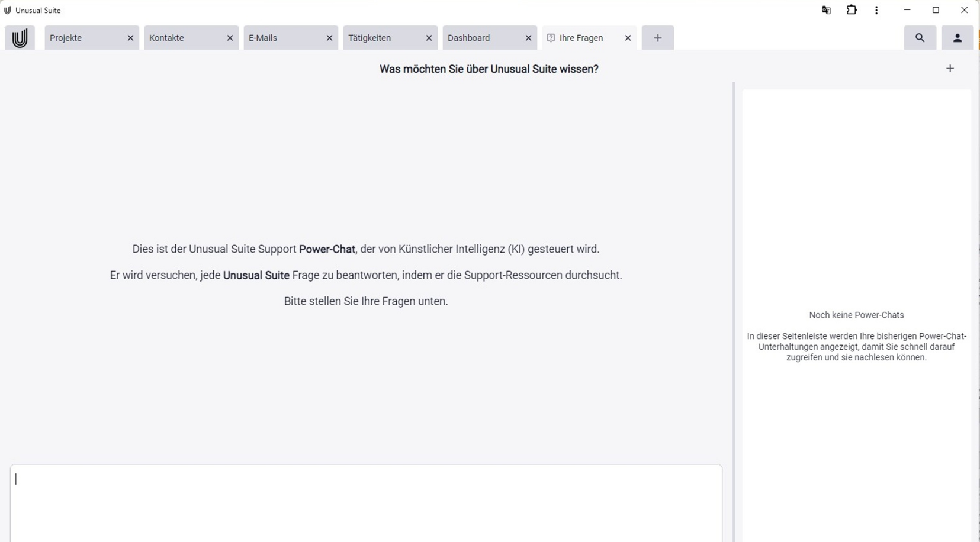
Task: Close the Kontakte tab
Action: tap(230, 38)
